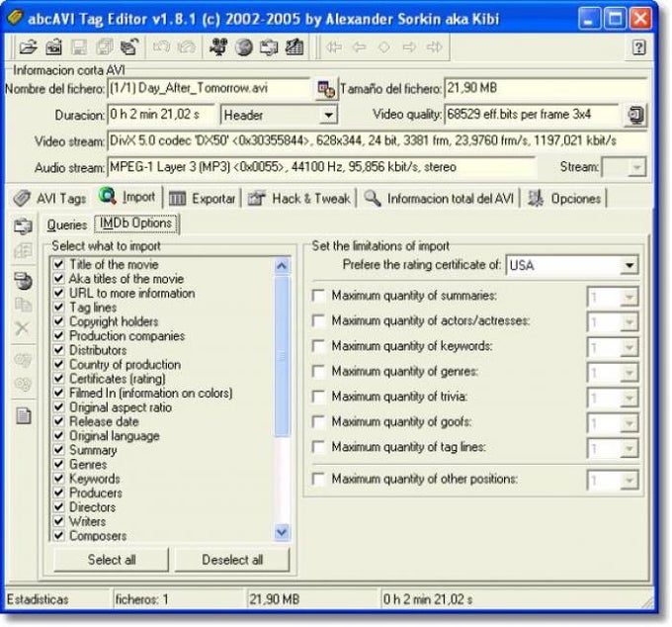Click the open file folder icon
The width and height of the screenshot is (672, 627).
click(x=28, y=46)
